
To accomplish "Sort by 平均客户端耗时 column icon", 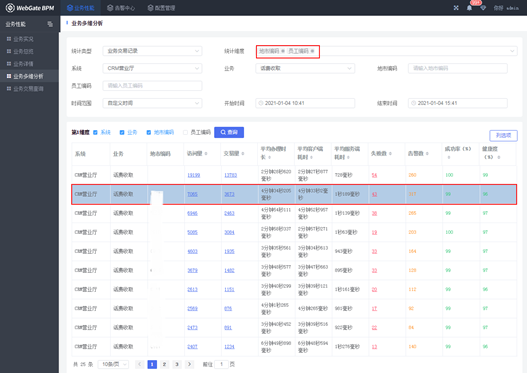I will click(311, 157).
